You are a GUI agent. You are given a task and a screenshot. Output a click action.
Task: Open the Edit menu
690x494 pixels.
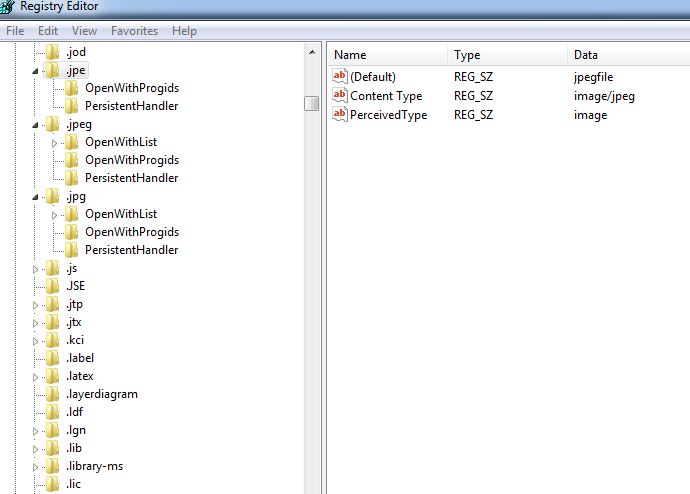click(x=48, y=31)
